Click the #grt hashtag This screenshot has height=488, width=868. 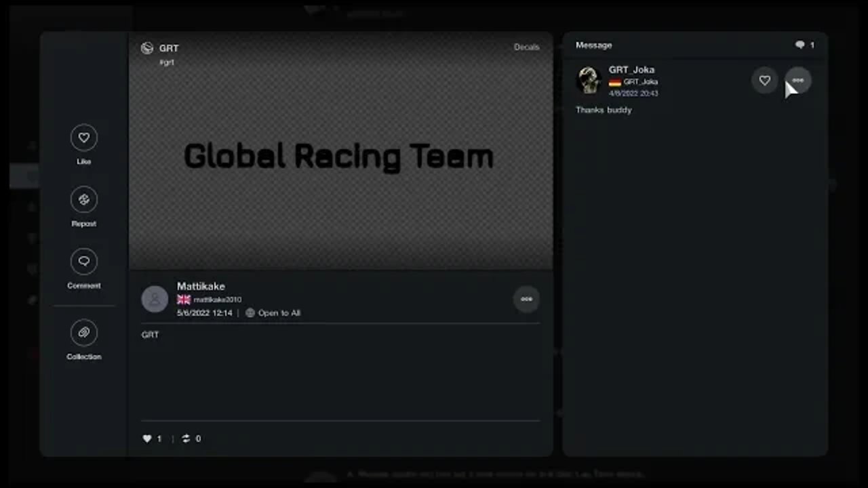coord(167,62)
